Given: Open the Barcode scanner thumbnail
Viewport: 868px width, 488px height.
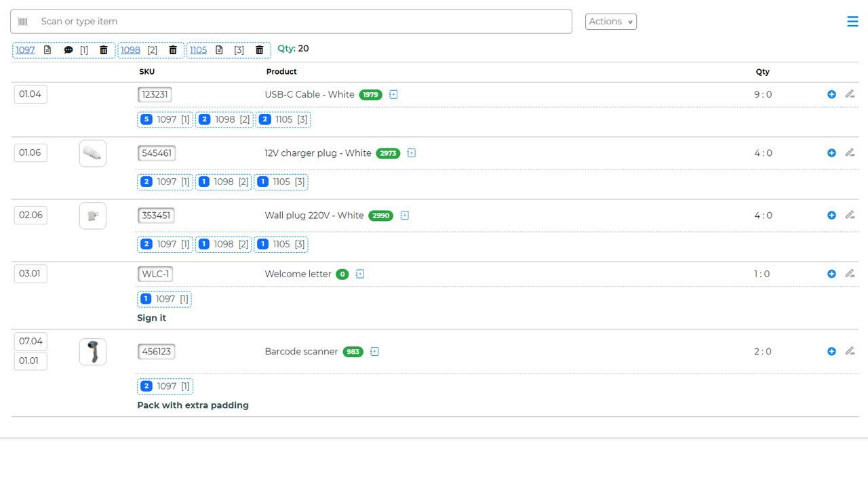Looking at the screenshot, I should (93, 352).
